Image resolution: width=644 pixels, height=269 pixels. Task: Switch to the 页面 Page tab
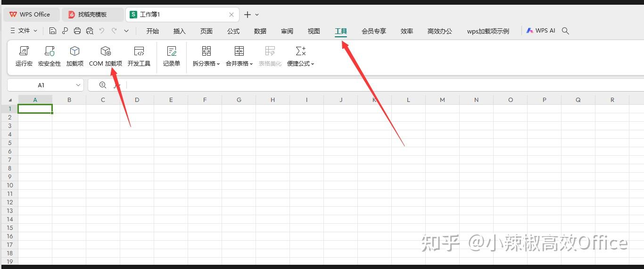tap(206, 31)
